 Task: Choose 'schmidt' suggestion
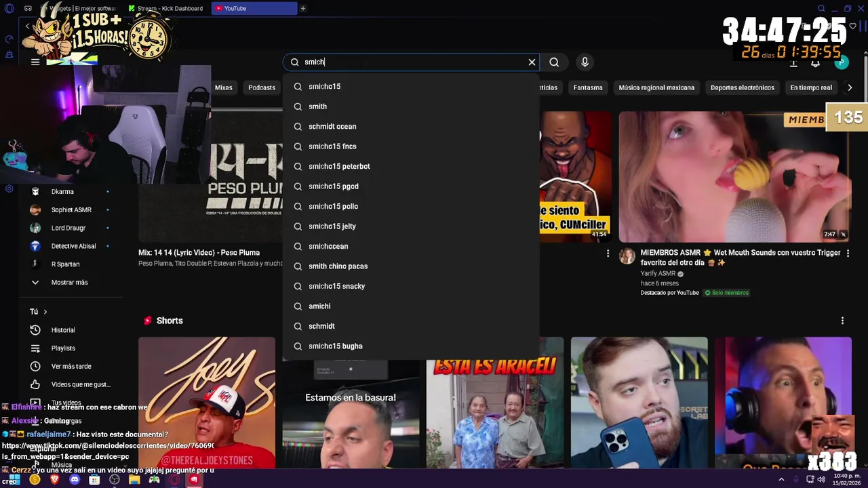pos(411,327)
